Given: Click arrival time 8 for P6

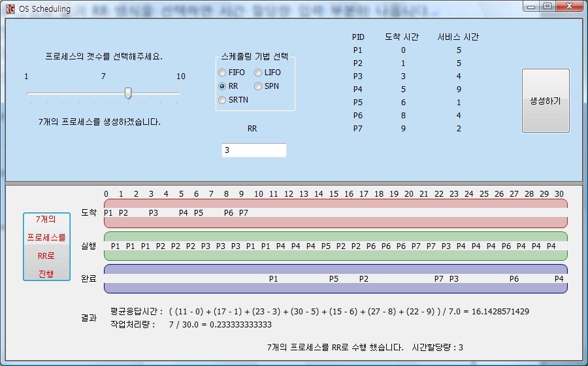Looking at the screenshot, I should (x=403, y=116).
